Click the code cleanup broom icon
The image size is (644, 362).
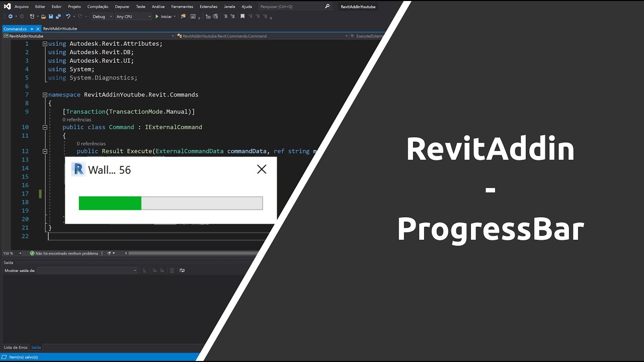coord(109,253)
